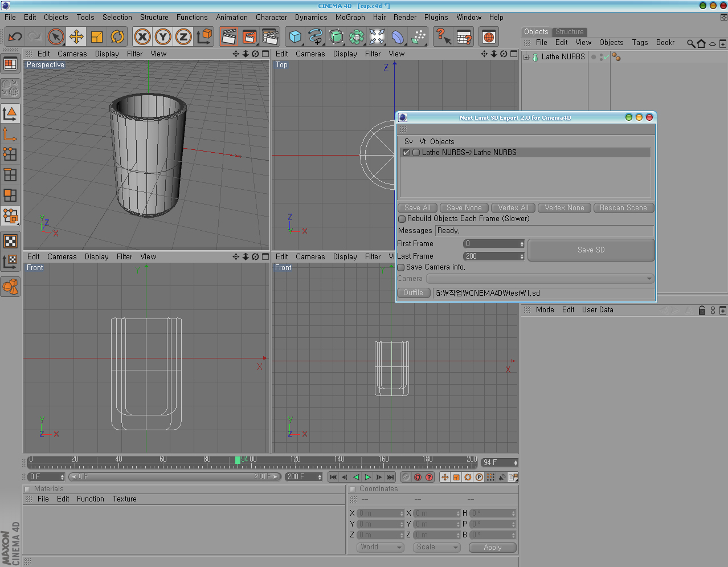Jump to the end of the animation
Screen dimensions: 728x567
390,477
